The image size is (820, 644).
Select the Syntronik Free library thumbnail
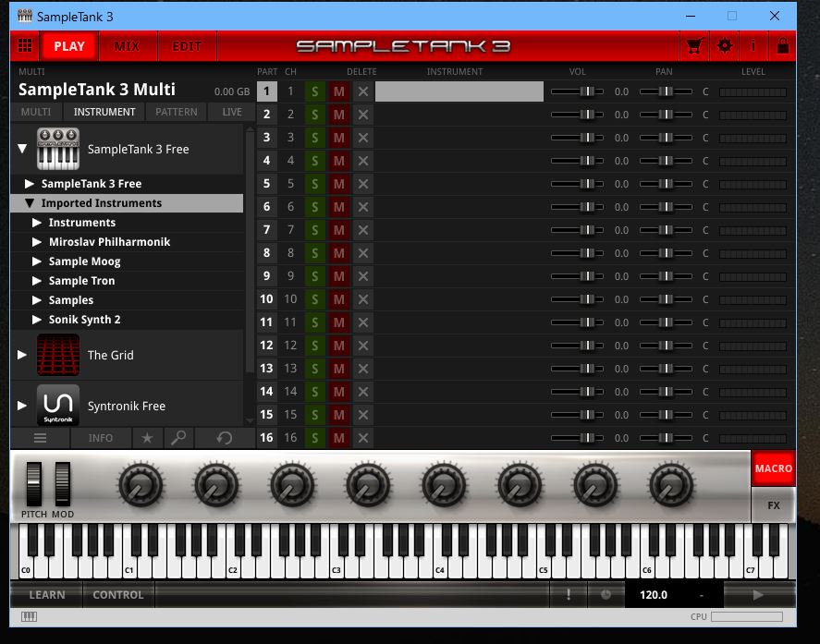point(58,406)
